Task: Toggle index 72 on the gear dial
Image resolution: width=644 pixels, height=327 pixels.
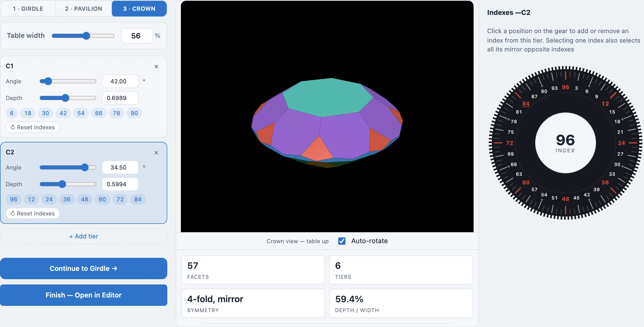Action: pos(509,143)
